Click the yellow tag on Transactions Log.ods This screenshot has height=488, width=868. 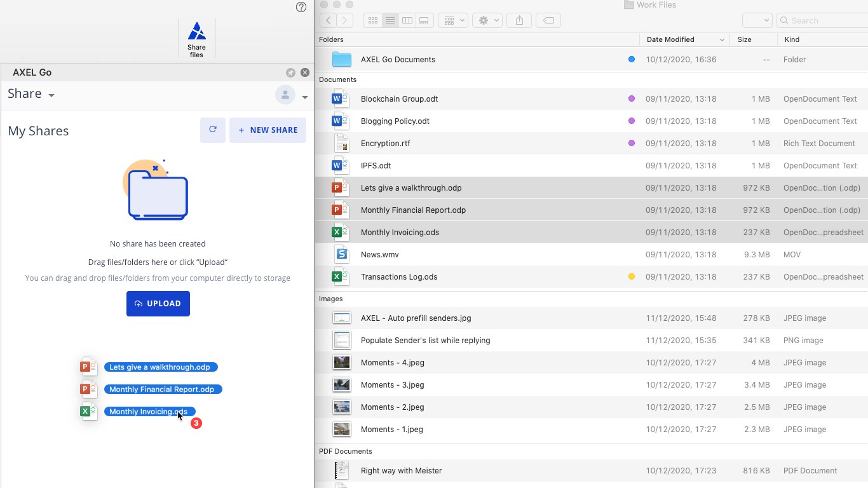(x=631, y=276)
